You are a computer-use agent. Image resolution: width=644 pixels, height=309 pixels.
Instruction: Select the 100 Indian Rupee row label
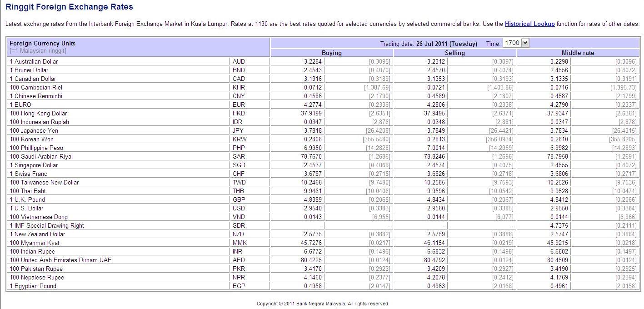click(x=32, y=251)
